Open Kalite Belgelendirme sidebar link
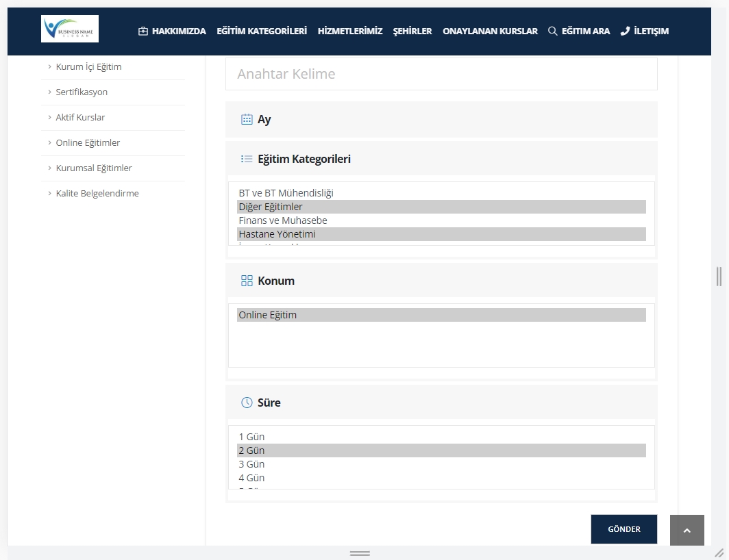This screenshot has height=560, width=729. coord(97,193)
